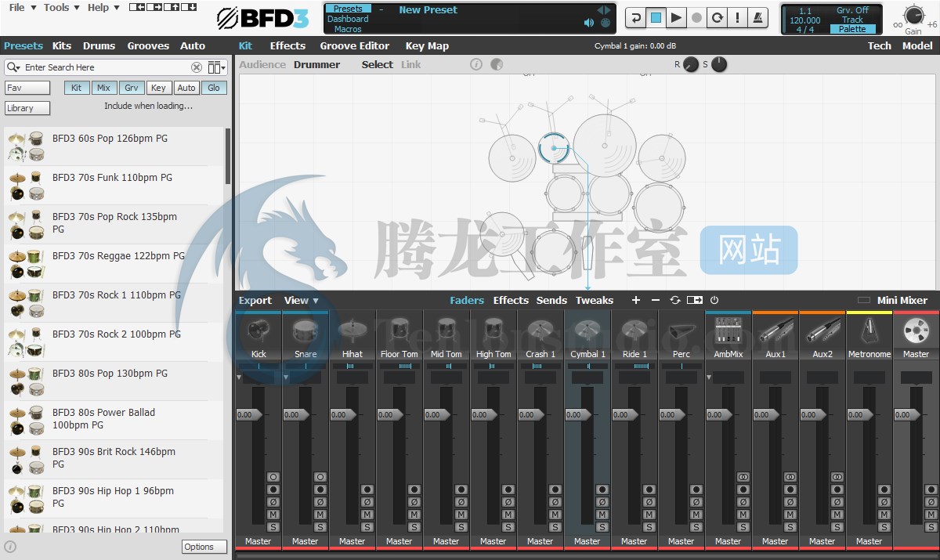Click the Fav filter button
The image size is (940, 560).
point(27,88)
